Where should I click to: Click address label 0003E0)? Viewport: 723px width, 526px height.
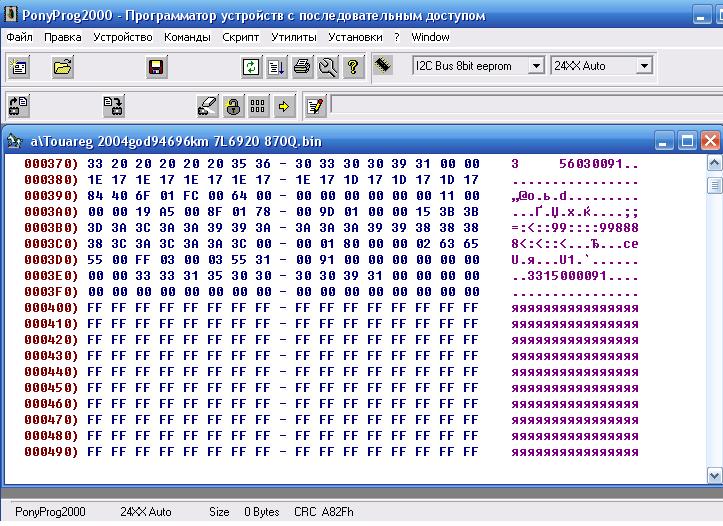pyautogui.click(x=51, y=276)
